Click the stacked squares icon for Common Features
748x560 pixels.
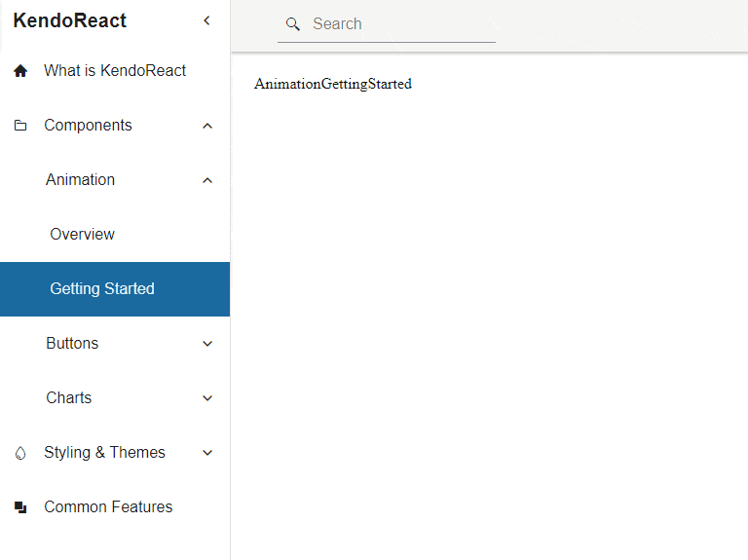(x=20, y=507)
